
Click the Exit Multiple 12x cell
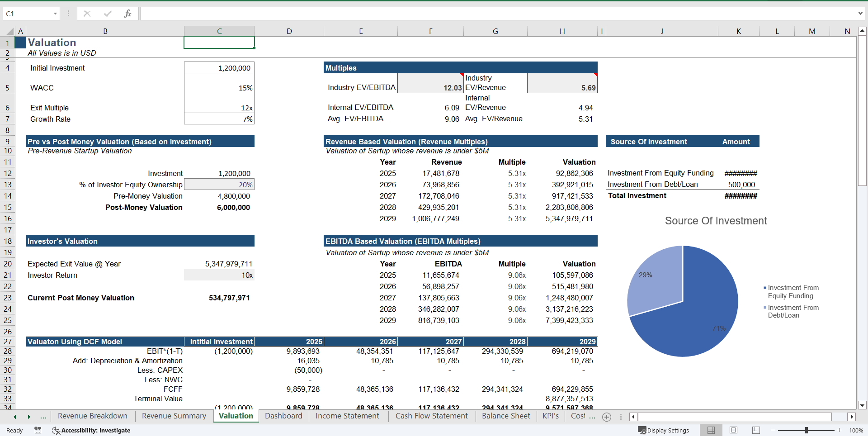(219, 103)
